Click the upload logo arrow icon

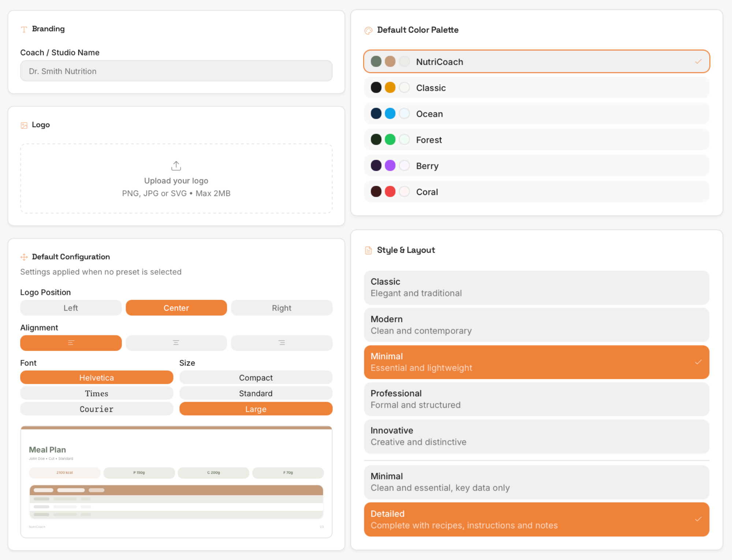click(x=176, y=166)
